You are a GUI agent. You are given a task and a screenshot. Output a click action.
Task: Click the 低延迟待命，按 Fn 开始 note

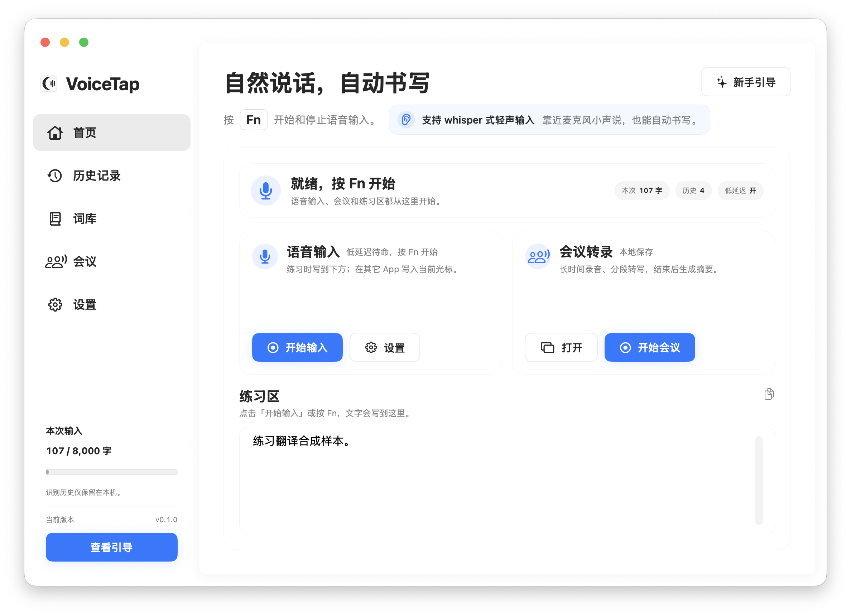392,252
